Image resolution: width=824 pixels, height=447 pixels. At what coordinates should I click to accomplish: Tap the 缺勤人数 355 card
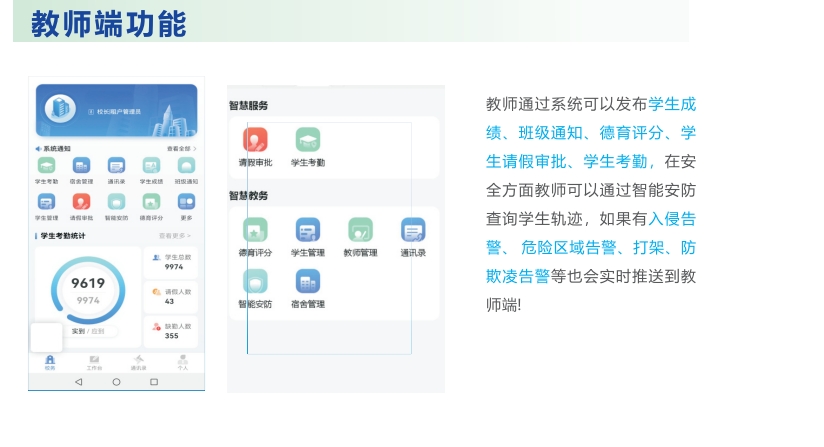[x=171, y=331]
